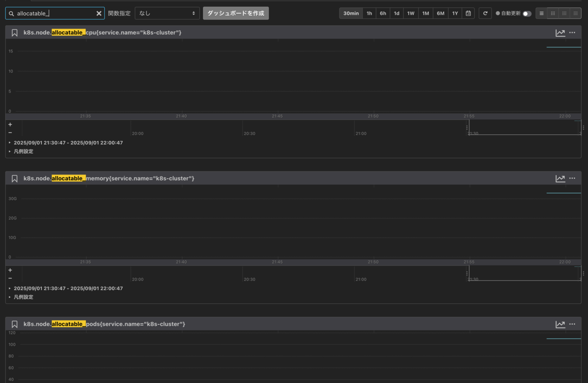Open the なし function selector dropdown
Screen dimensions: 588x383
[x=167, y=13]
